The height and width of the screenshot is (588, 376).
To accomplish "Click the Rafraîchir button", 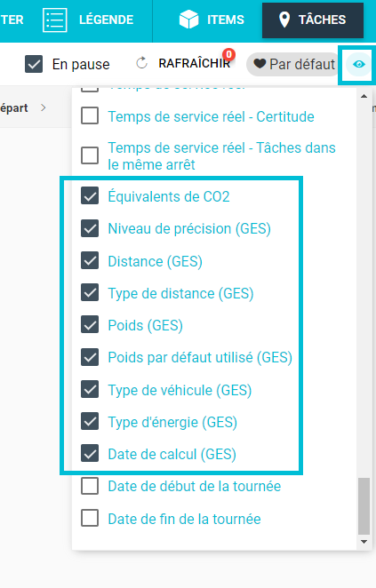I will pyautogui.click(x=183, y=64).
